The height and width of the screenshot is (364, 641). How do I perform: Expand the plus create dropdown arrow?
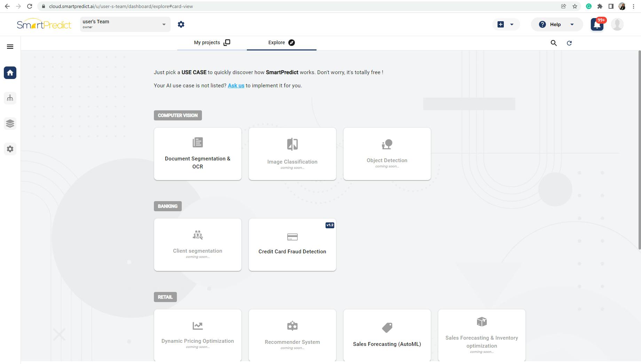pyautogui.click(x=512, y=24)
